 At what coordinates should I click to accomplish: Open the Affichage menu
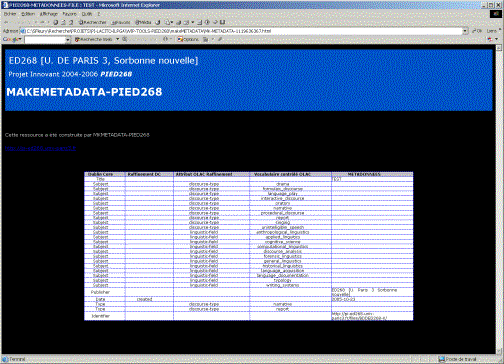click(x=49, y=14)
